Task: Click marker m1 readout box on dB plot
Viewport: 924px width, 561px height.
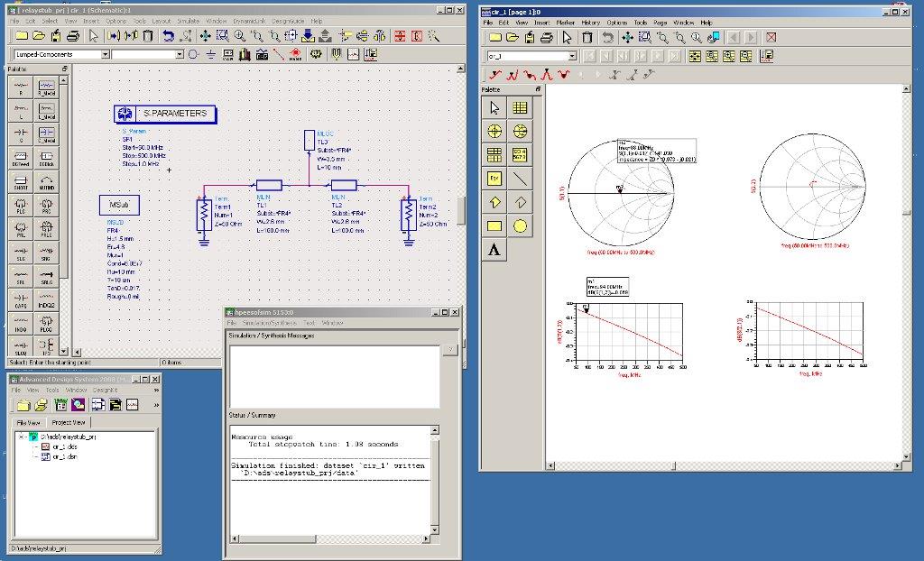Action: 607,287
